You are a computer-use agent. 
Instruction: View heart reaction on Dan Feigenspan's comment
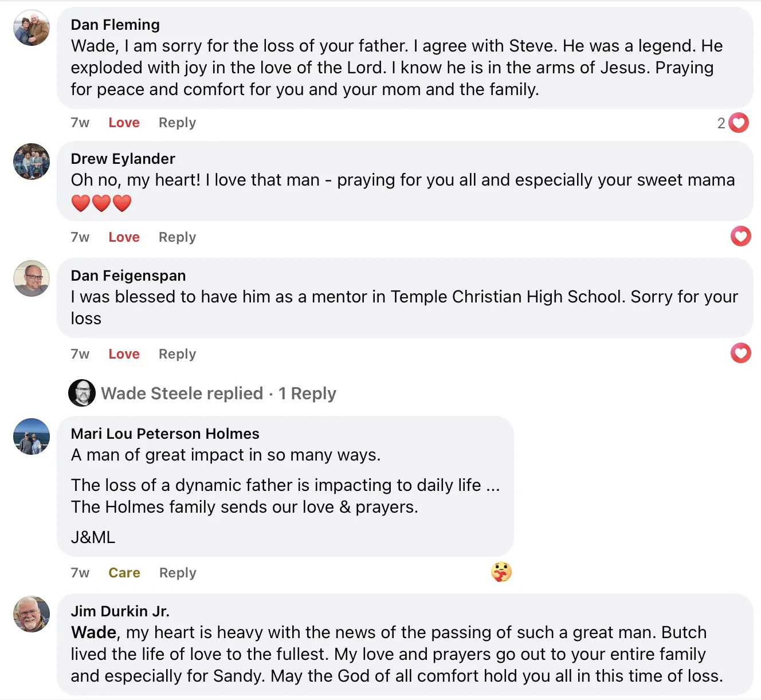tap(740, 353)
